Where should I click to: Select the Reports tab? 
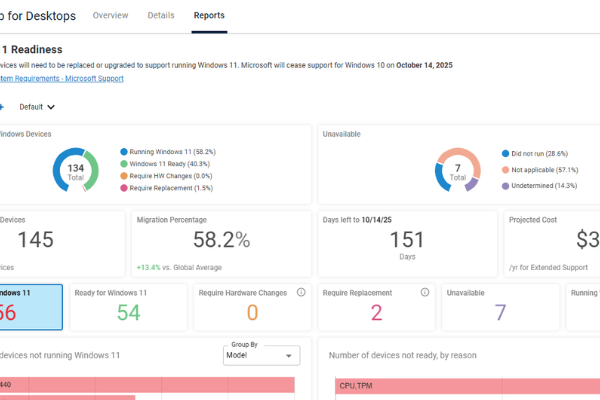pyautogui.click(x=209, y=15)
